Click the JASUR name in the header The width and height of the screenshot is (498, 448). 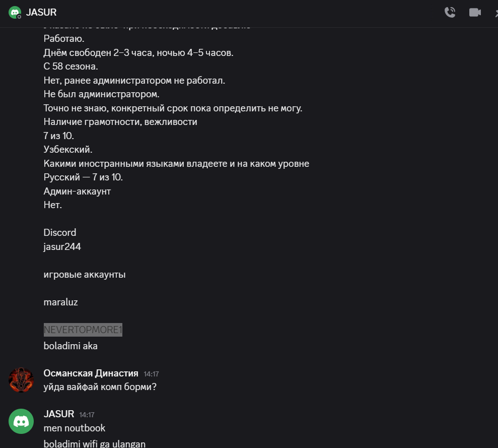click(x=41, y=13)
